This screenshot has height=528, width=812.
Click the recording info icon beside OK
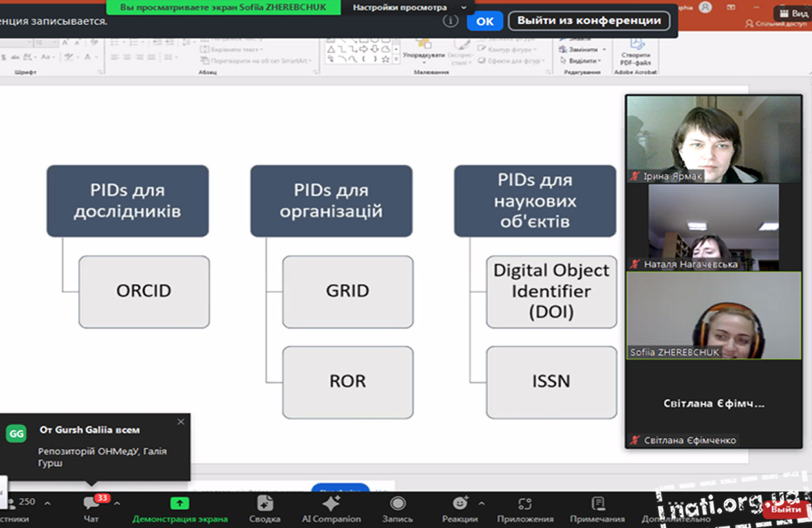[450, 21]
